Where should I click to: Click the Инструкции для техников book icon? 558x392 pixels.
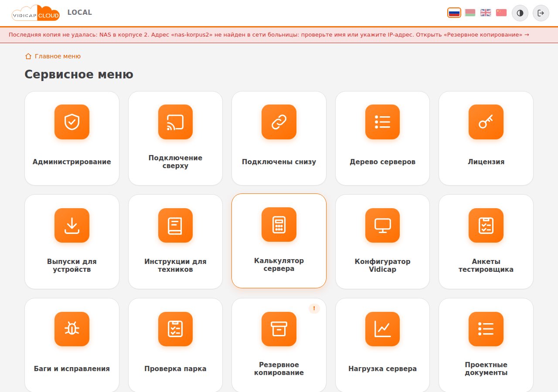pos(175,225)
